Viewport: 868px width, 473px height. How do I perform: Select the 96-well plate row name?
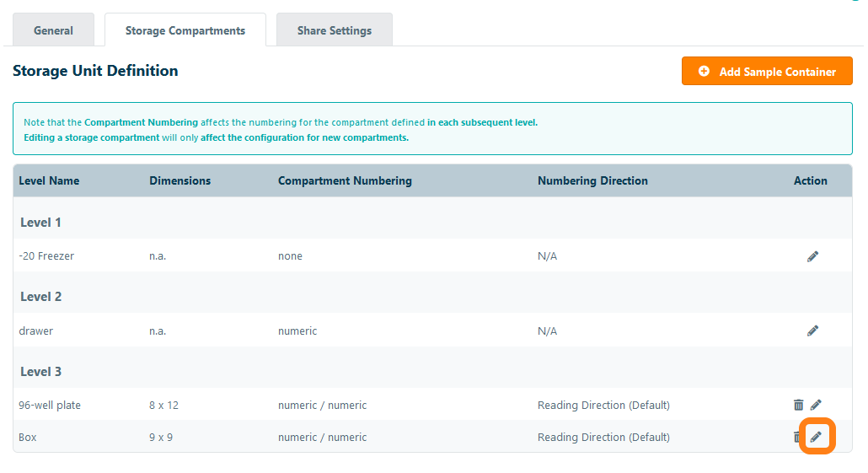coord(50,406)
